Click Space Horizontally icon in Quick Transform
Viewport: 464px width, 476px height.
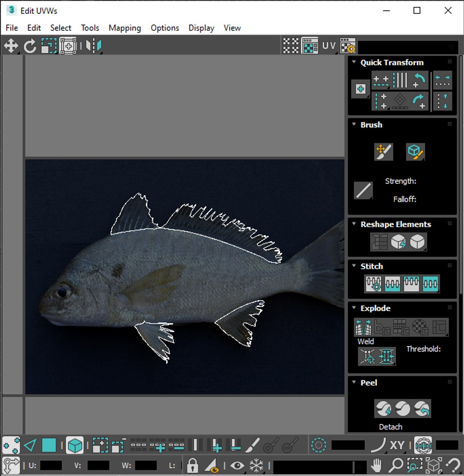point(442,80)
